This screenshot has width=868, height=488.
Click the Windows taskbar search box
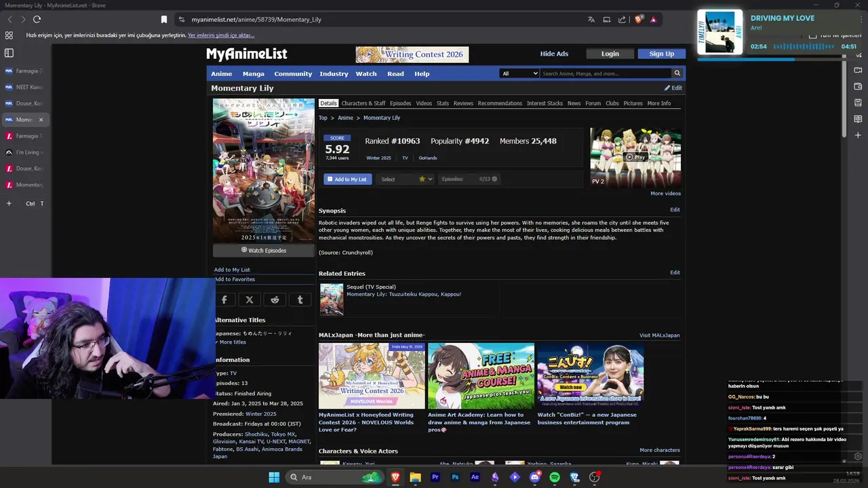point(334,477)
